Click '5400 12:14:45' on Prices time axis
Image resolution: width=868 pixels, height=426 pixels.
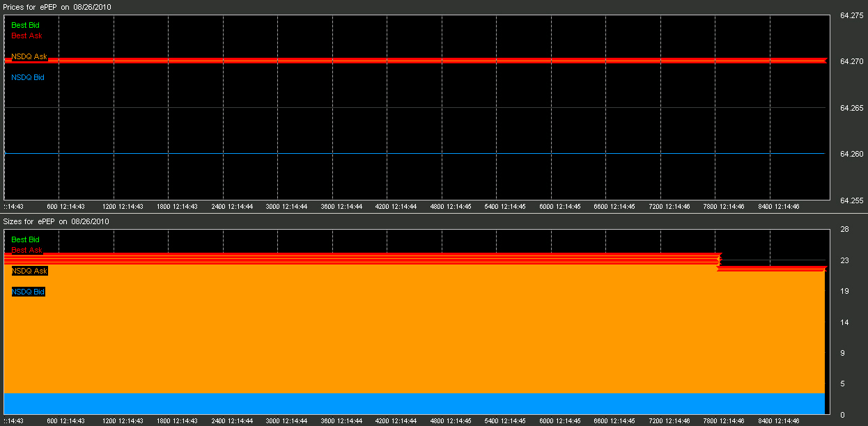505,207
